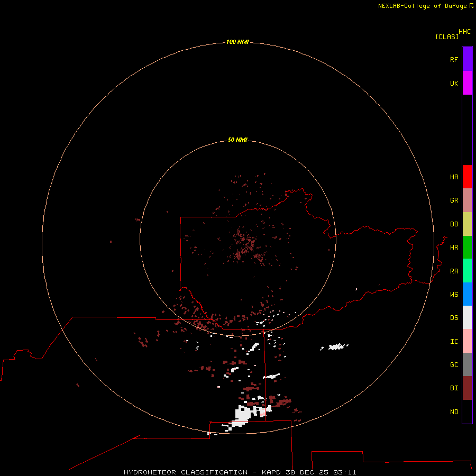The height and width of the screenshot is (476, 476).
Task: Click the HYDROMETEOR CLASSIFICATION title text
Action: pos(186,472)
